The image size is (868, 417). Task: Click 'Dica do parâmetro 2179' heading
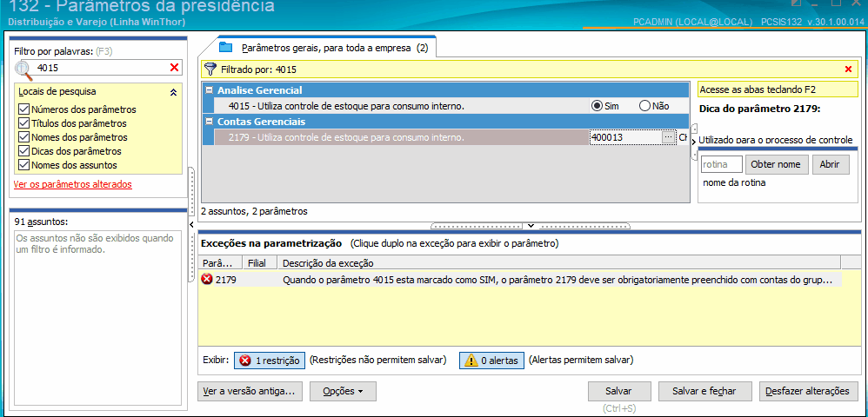pyautogui.click(x=759, y=109)
